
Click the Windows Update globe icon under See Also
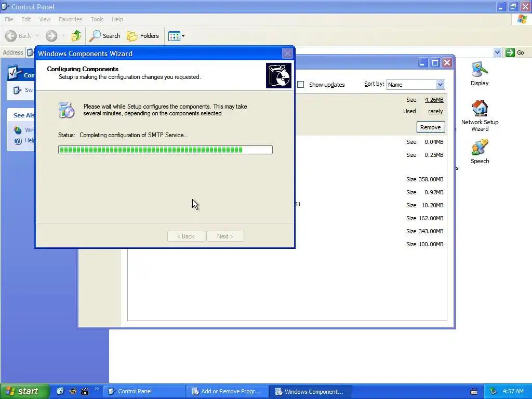[x=18, y=130]
